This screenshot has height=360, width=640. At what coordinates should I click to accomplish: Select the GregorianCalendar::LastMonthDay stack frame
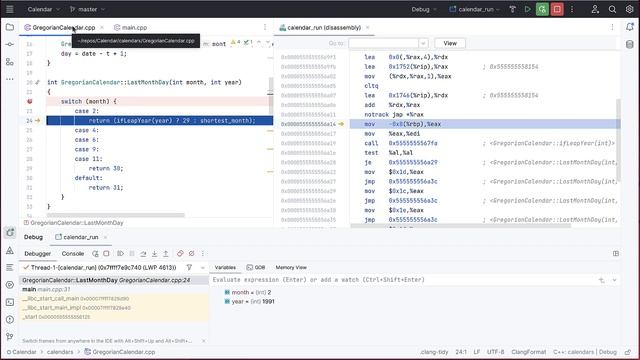(113, 280)
